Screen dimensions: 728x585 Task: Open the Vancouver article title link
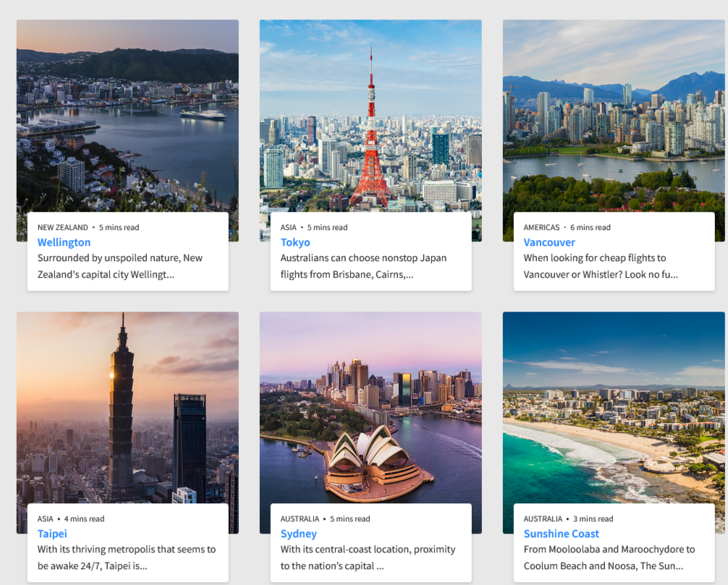tap(549, 242)
